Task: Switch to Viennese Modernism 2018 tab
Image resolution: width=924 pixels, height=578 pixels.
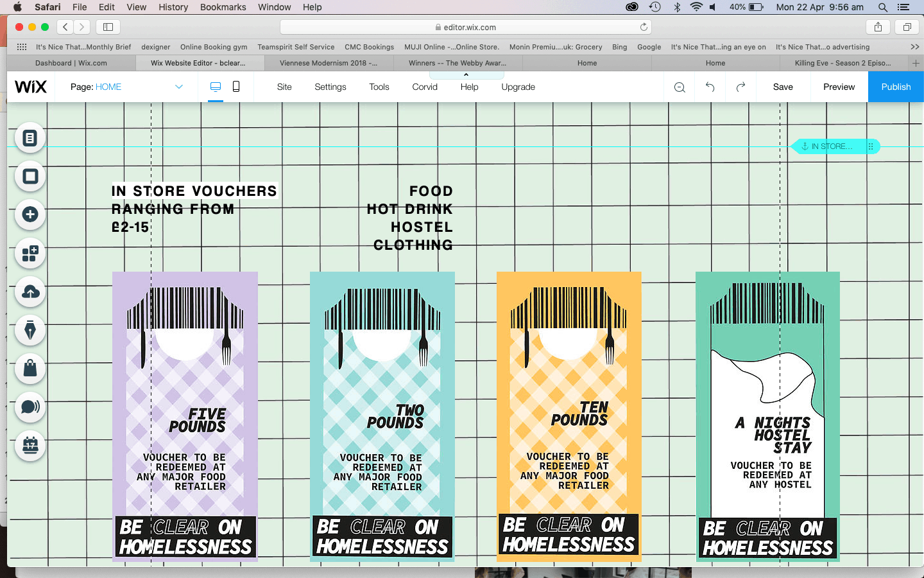Action: (329, 63)
